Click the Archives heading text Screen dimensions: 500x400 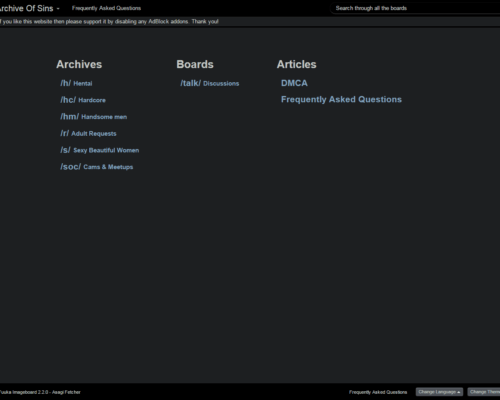[x=79, y=64]
